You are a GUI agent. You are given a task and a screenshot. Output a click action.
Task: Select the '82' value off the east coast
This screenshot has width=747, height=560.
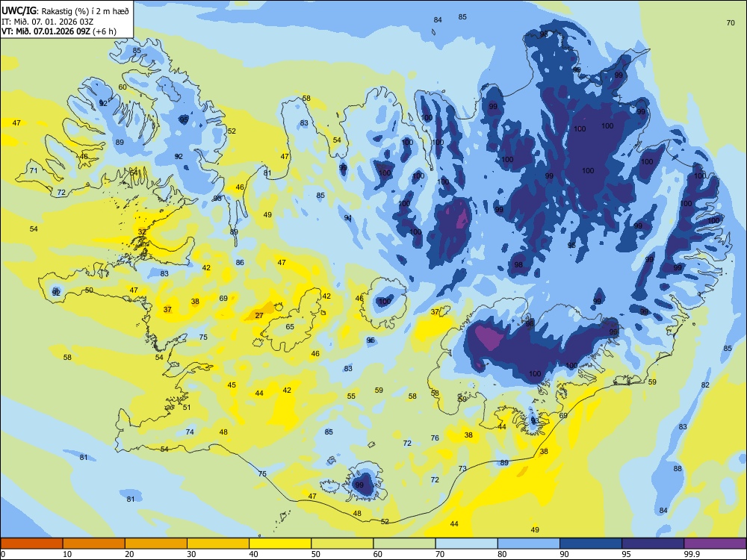(x=705, y=385)
